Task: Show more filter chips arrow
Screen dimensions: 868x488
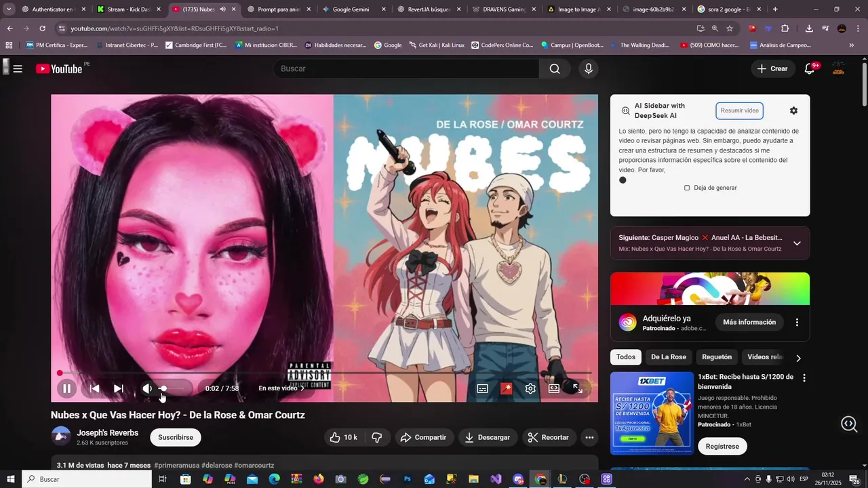Action: (798, 358)
